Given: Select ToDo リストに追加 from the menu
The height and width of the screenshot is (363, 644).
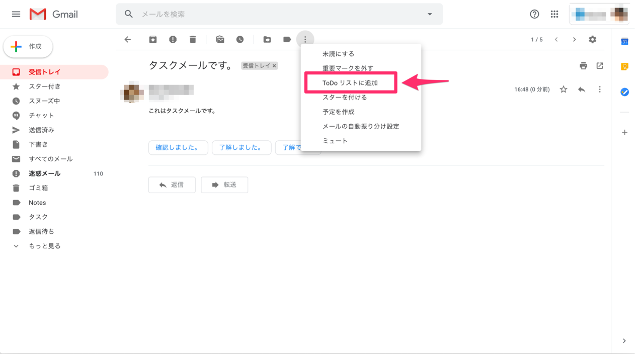Looking at the screenshot, I should [351, 82].
